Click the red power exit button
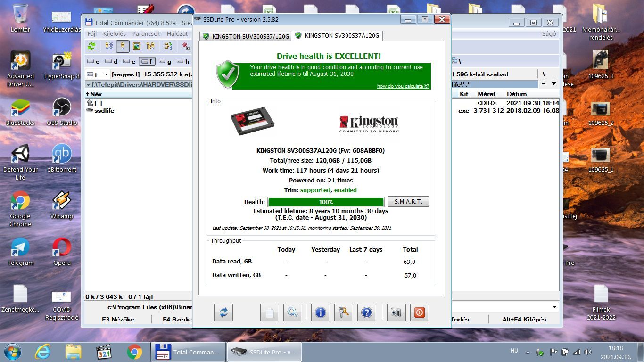This screenshot has height=362, width=644. tap(419, 313)
